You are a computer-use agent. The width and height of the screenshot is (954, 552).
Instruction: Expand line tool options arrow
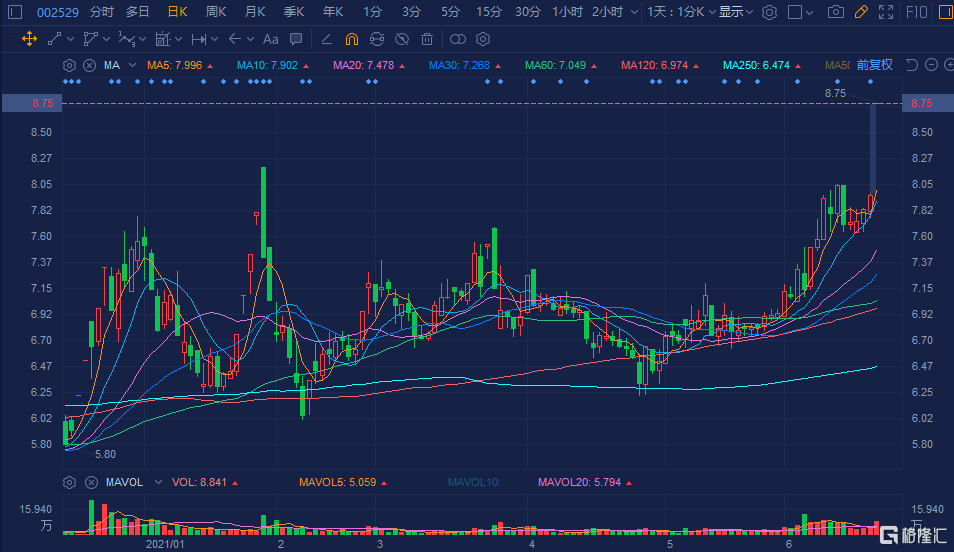pyautogui.click(x=70, y=40)
